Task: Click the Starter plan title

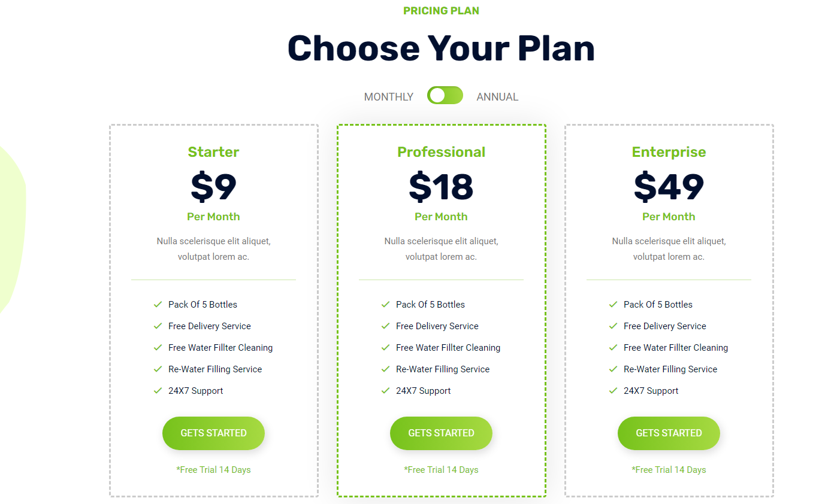Action: click(x=213, y=152)
